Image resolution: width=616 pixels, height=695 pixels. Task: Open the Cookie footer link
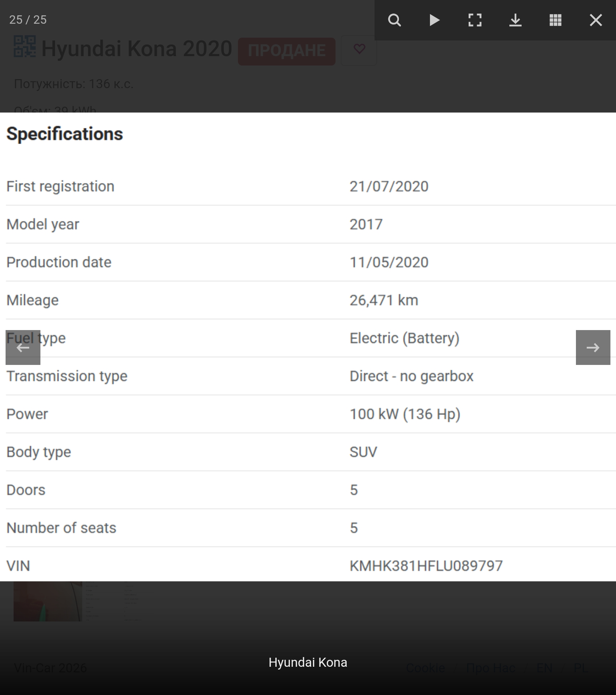425,668
